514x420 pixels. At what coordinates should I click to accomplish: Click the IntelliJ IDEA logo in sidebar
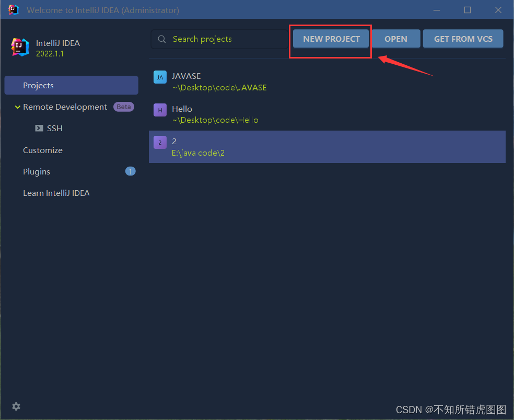[x=20, y=47]
